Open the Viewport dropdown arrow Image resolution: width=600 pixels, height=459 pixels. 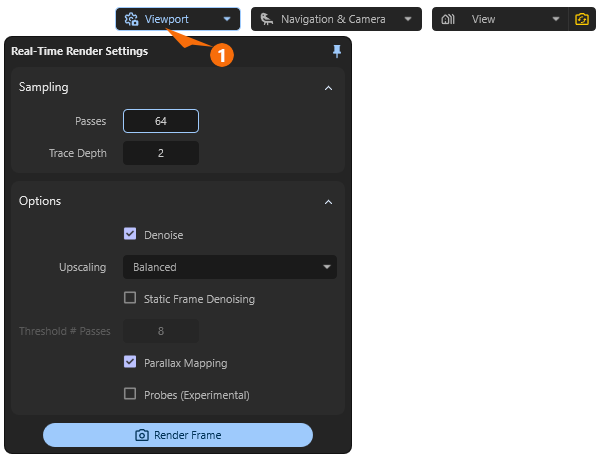[227, 19]
